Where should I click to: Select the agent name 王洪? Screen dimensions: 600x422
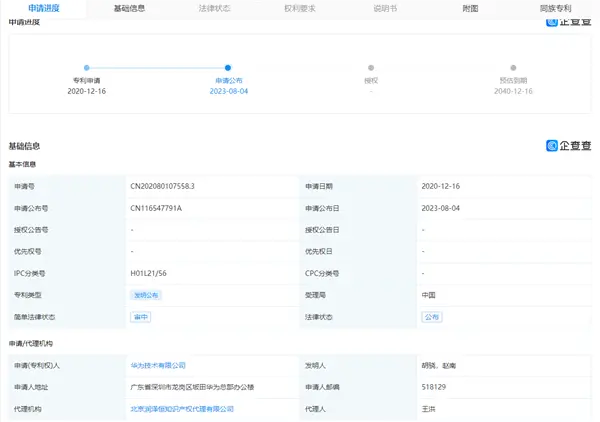(428, 409)
